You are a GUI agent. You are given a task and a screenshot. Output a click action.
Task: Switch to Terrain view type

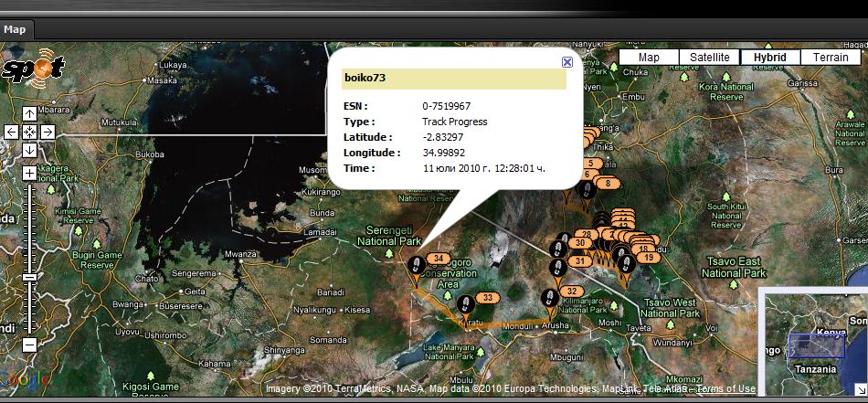pos(831,57)
